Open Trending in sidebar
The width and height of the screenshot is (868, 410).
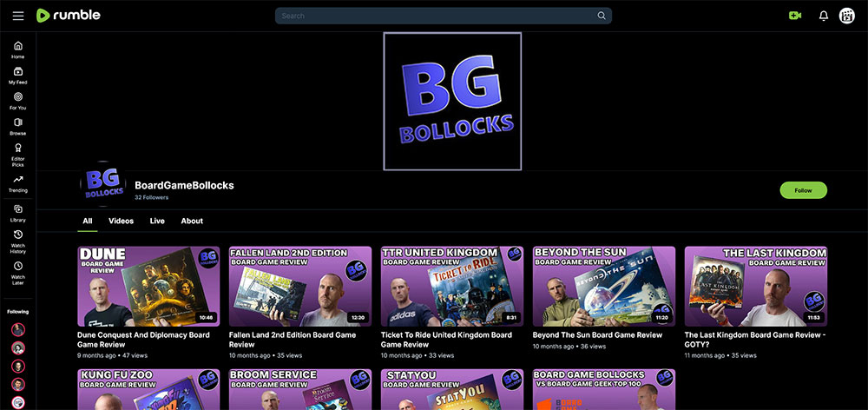(x=18, y=183)
